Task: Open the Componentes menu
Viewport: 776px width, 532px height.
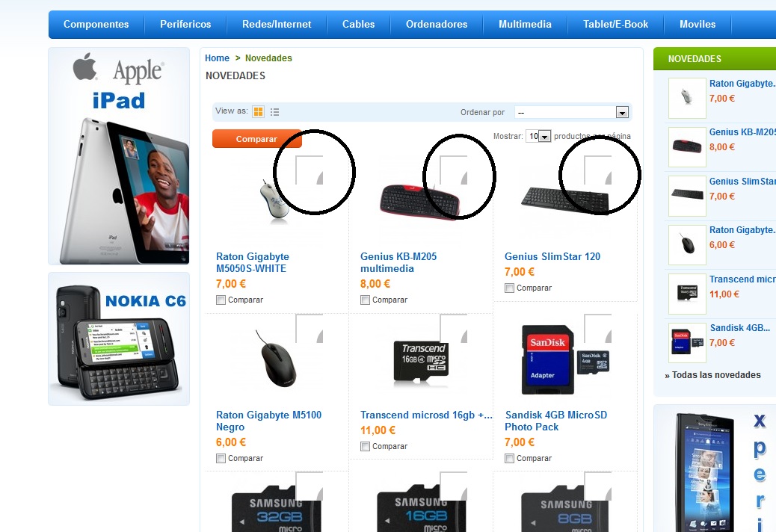Action: pos(96,24)
